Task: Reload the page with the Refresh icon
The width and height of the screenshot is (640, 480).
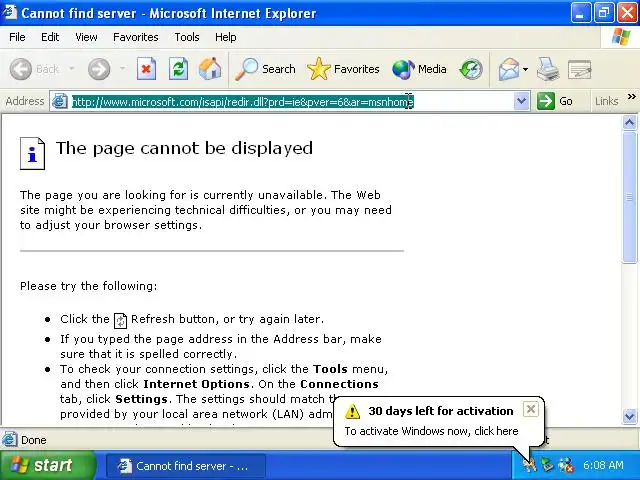Action: coord(178,69)
